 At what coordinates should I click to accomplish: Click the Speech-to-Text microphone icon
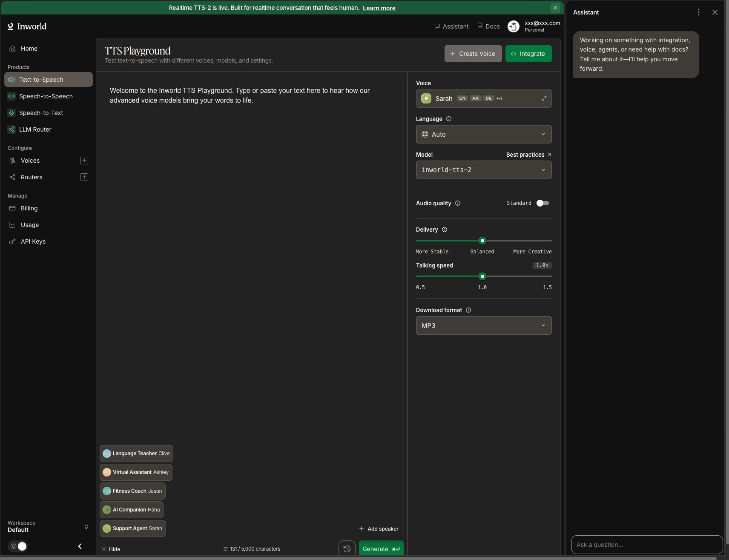11,113
